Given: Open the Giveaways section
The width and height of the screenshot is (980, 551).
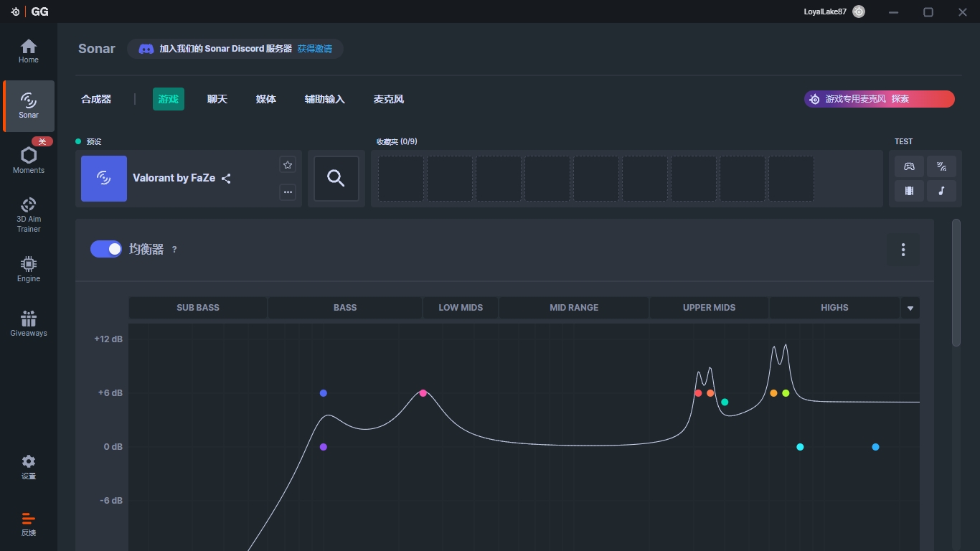Looking at the screenshot, I should (x=29, y=324).
